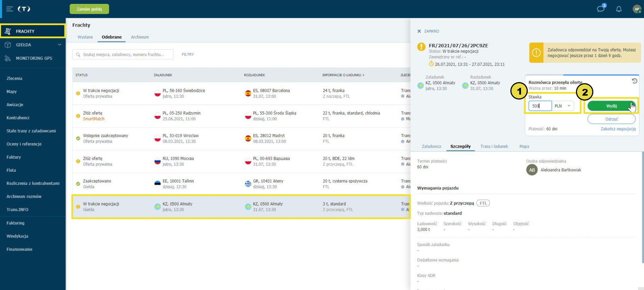The image size is (644, 290).
Task: Open Oceny i referencje
Action: coord(24,144)
